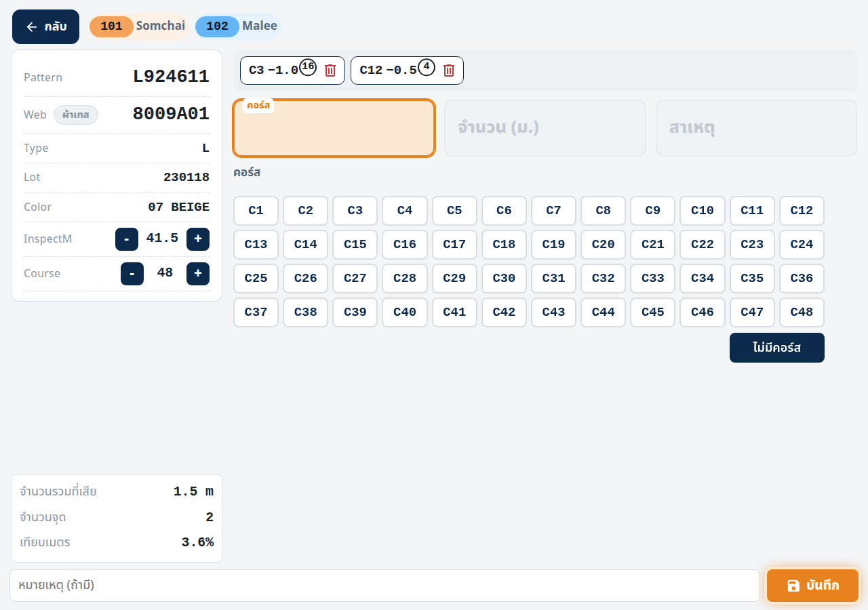Increase Course count with plus

(198, 274)
